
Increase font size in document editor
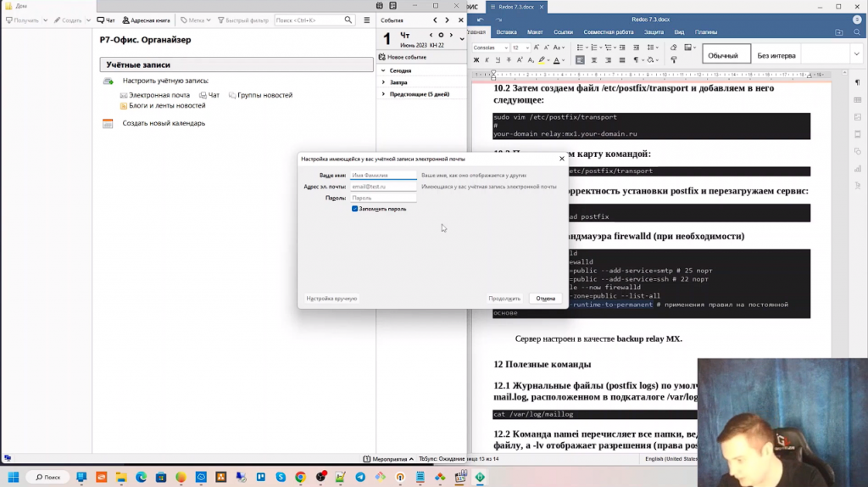point(537,48)
